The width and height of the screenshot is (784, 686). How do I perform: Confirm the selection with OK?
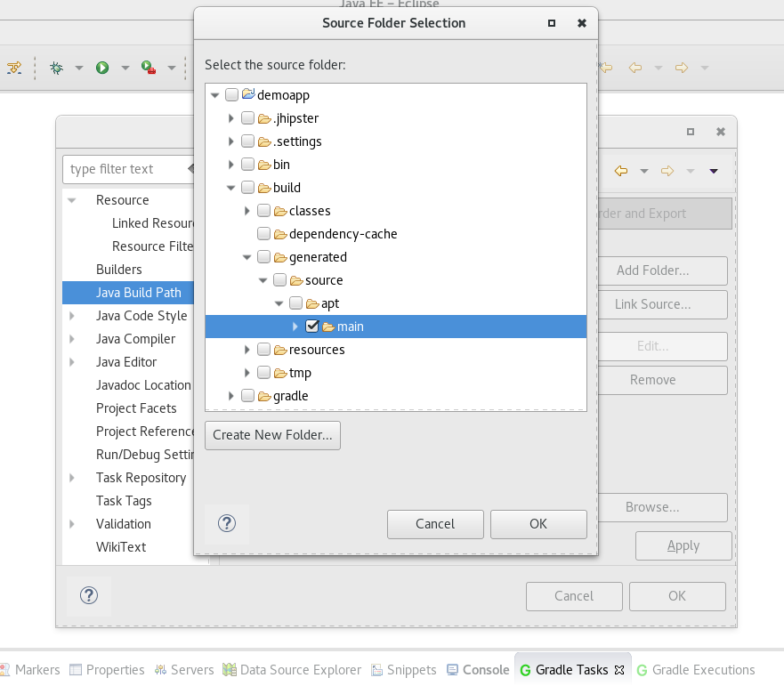tap(538, 524)
